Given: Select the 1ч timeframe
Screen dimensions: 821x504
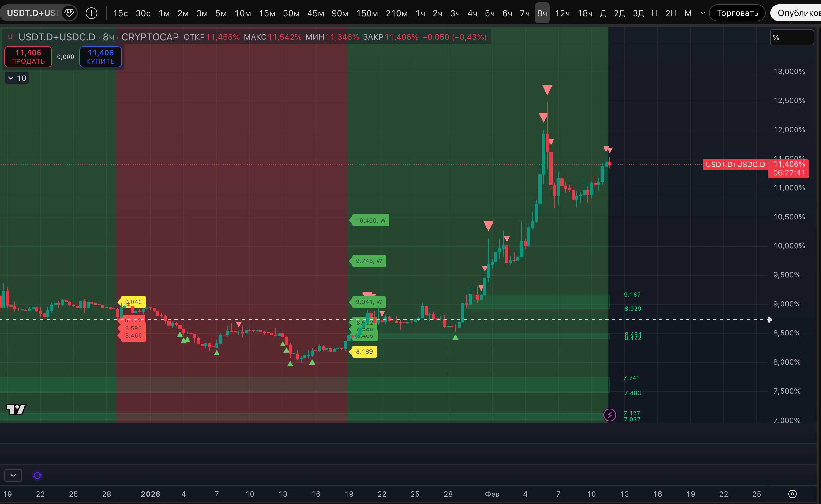Looking at the screenshot, I should [420, 13].
